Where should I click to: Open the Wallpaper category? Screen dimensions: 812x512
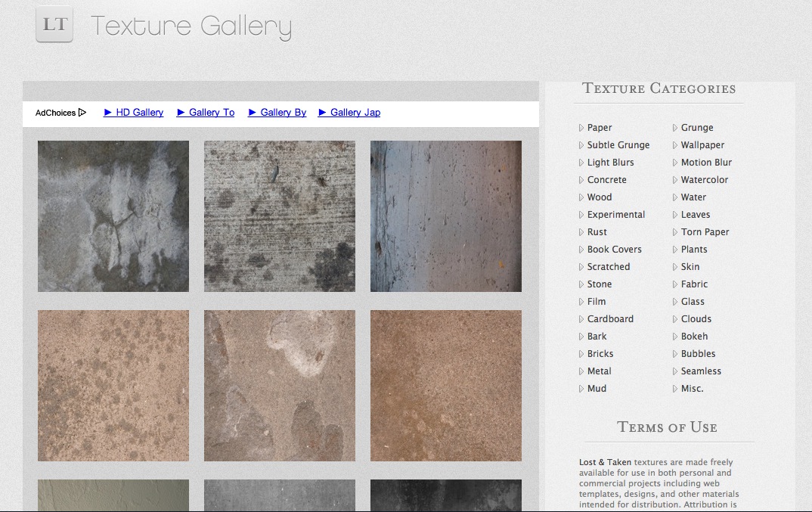pyautogui.click(x=702, y=145)
